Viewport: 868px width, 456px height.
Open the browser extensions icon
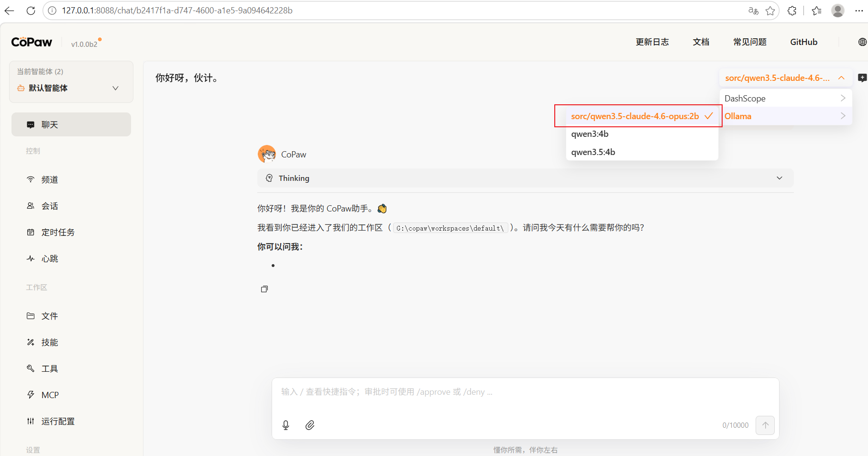point(792,11)
